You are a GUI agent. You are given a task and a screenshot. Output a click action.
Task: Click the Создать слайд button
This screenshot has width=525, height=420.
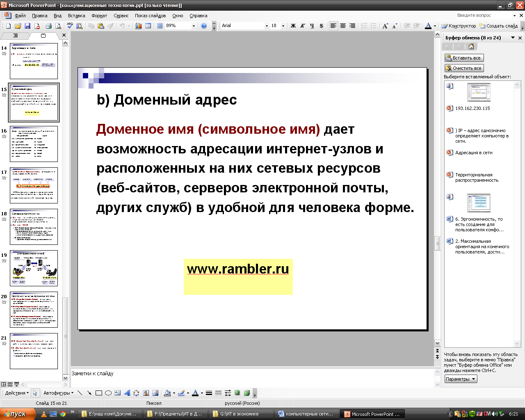(x=499, y=26)
